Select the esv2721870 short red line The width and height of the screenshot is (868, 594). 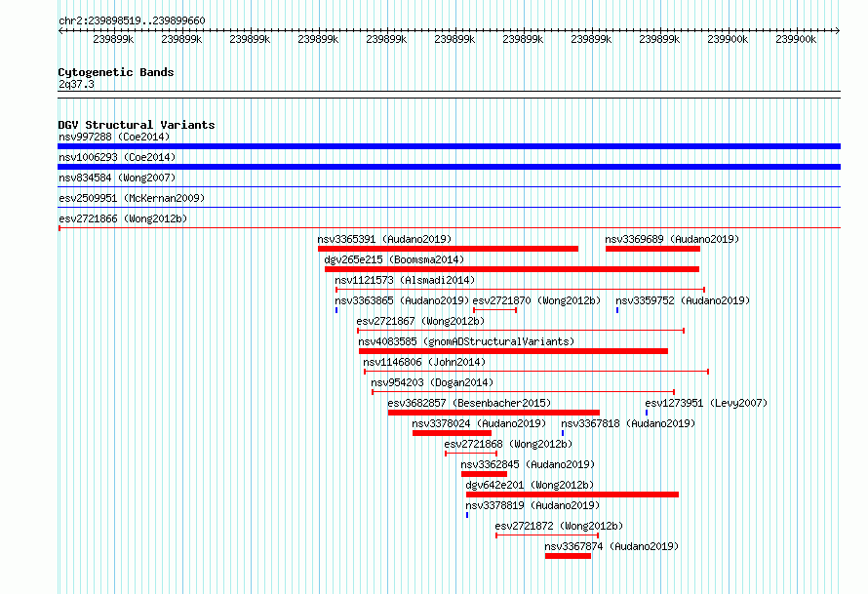pyautogui.click(x=494, y=310)
